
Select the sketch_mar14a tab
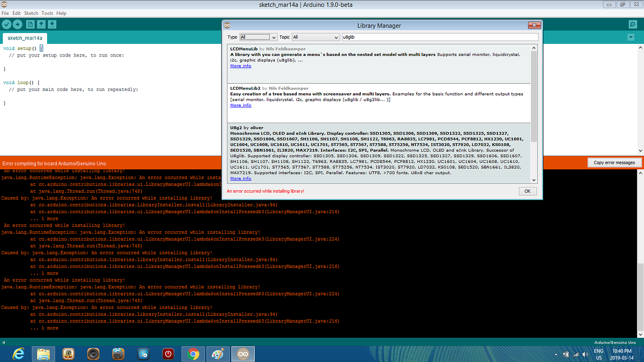25,39
